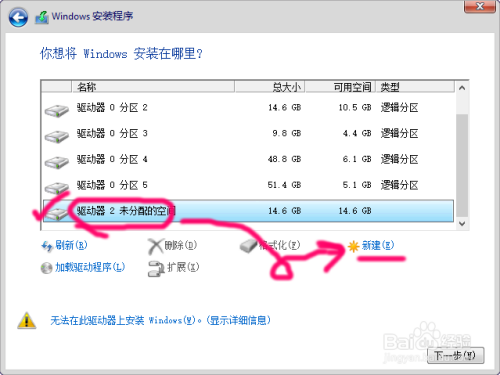Click the refresh arrows icon (刷新)
The height and width of the screenshot is (375, 500).
[x=47, y=246]
